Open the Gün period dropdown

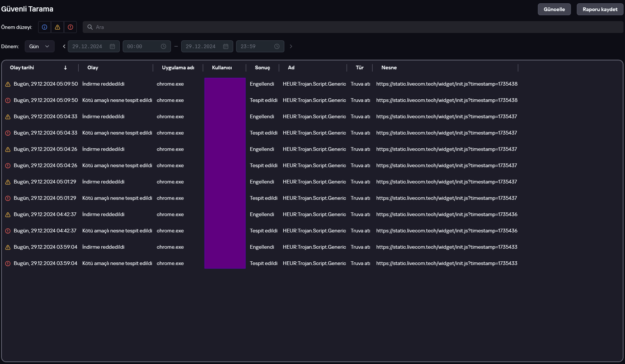click(39, 46)
